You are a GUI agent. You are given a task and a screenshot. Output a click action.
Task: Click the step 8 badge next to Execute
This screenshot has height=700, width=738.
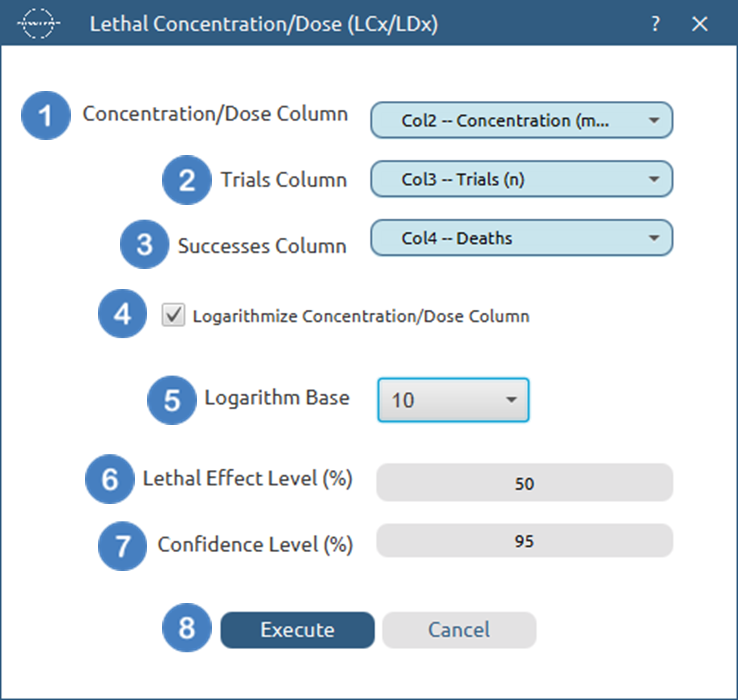coord(187,629)
